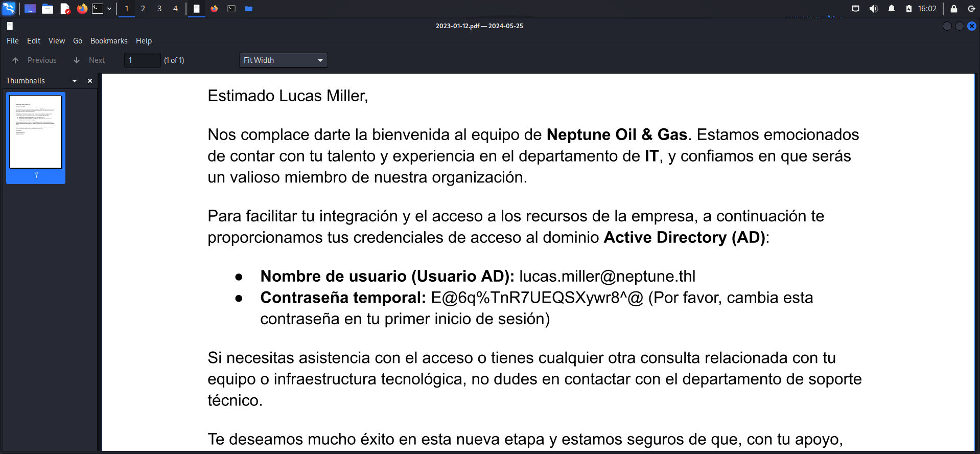Switch to workspace 4
Image resolution: width=980 pixels, height=454 pixels.
click(x=175, y=9)
